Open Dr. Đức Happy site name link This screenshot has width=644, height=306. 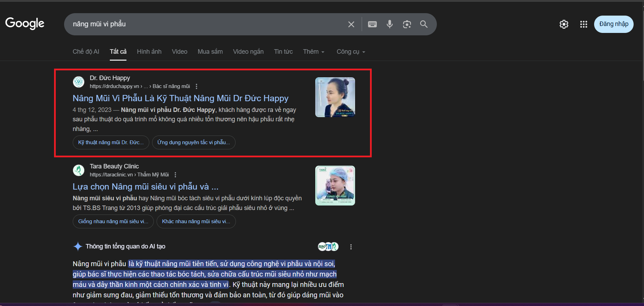coord(110,78)
